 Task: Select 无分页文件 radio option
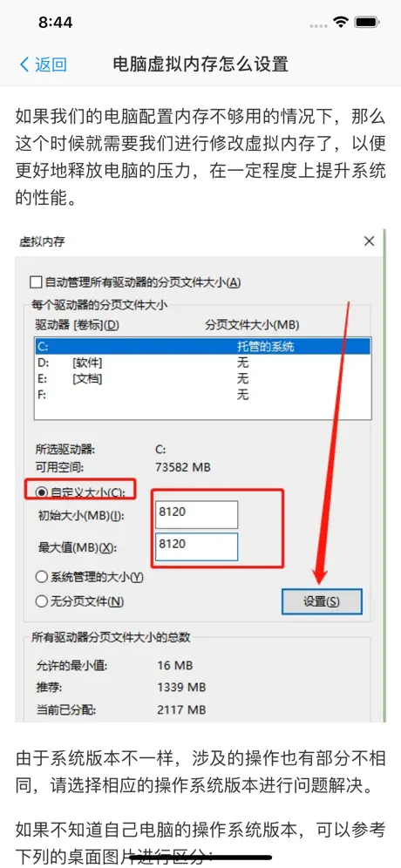click(42, 601)
